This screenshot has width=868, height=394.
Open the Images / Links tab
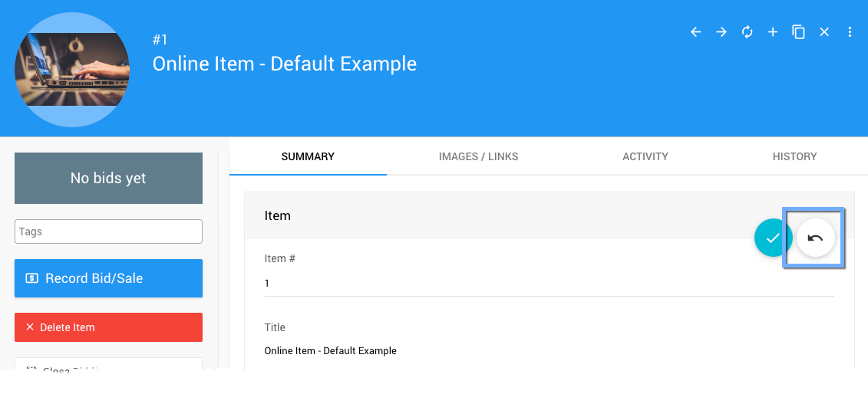point(478,156)
